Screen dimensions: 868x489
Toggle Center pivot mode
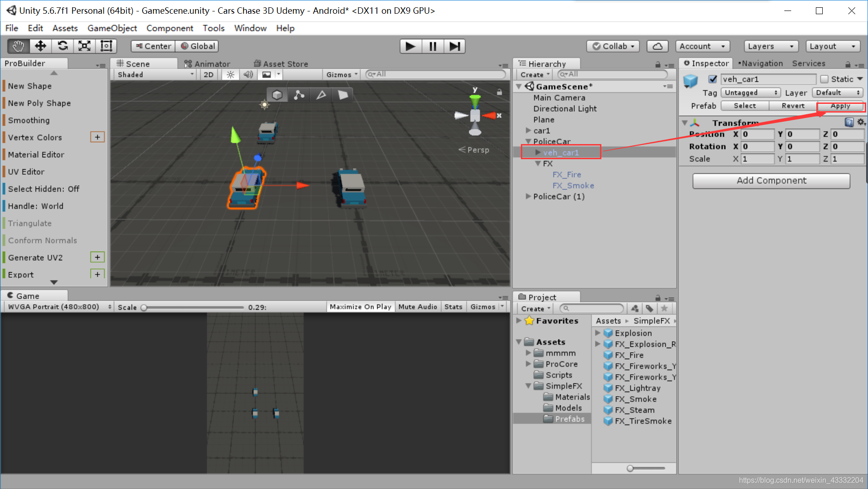(x=153, y=46)
